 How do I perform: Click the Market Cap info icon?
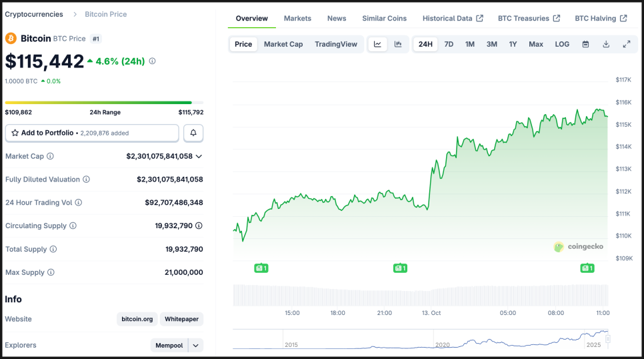[x=50, y=156]
